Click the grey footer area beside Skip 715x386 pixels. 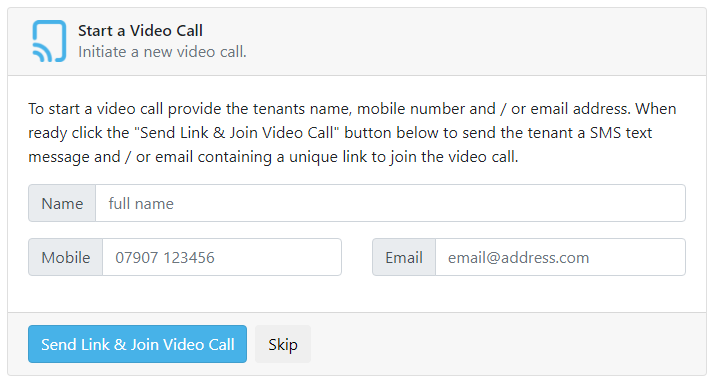coord(506,344)
